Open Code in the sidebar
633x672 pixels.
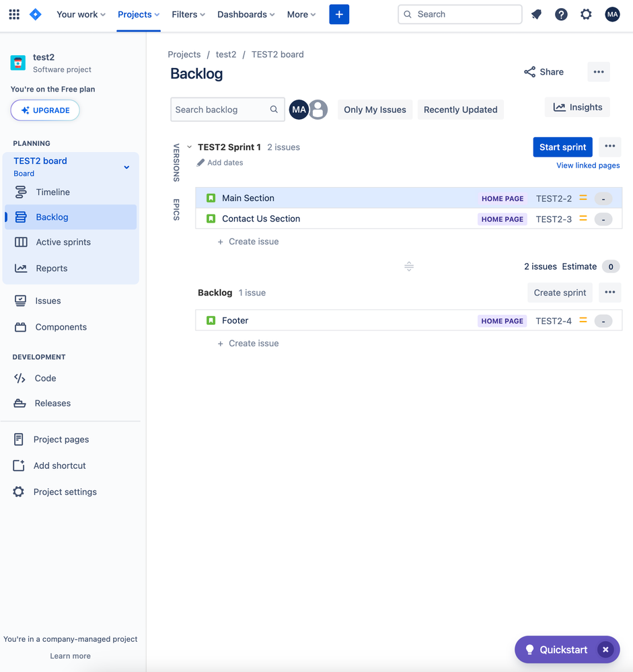pos(71,378)
